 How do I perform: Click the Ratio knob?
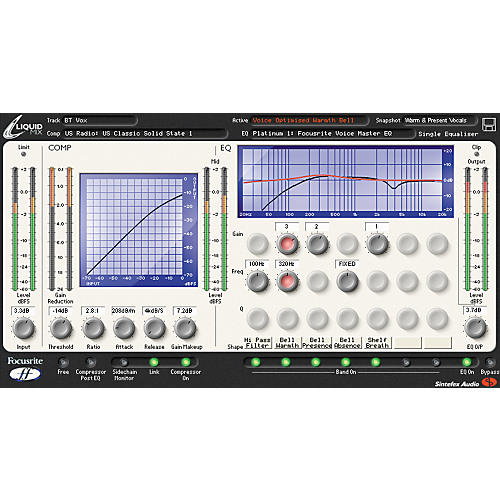click(93, 328)
